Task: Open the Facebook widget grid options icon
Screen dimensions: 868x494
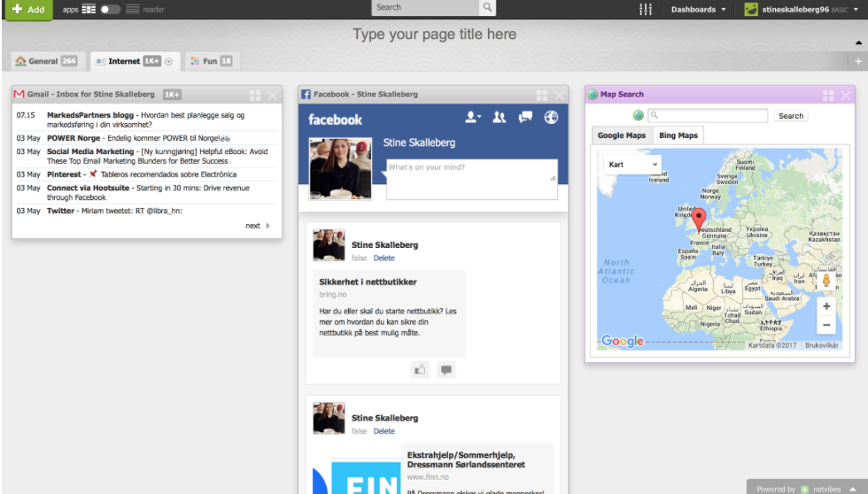Action: point(541,95)
